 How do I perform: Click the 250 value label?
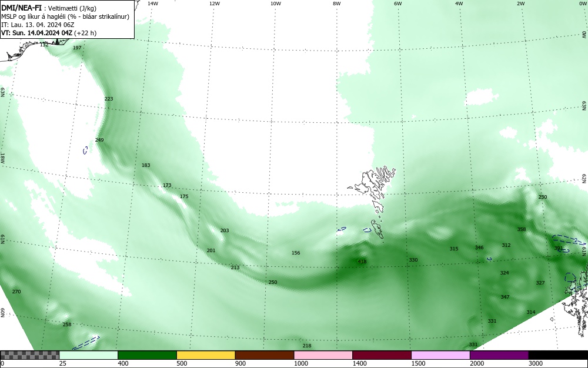(273, 282)
